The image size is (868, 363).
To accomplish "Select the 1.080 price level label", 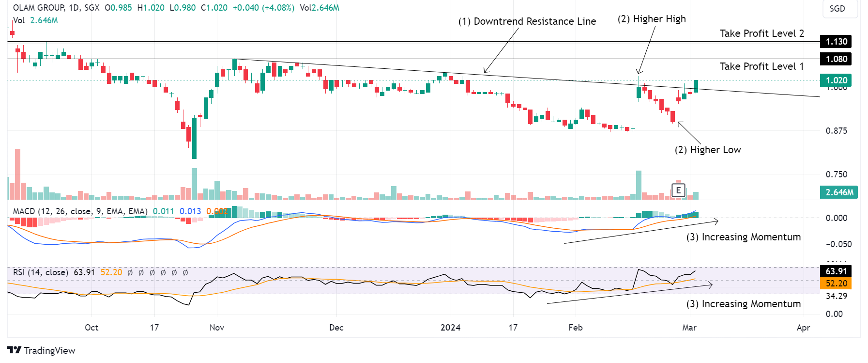I will [x=836, y=59].
